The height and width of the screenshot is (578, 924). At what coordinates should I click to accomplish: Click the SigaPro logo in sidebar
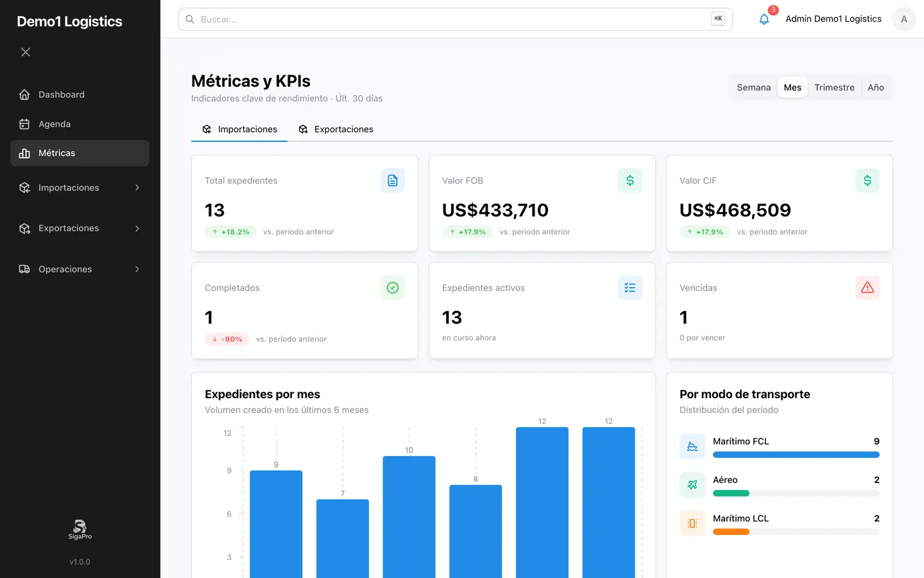pos(80,530)
